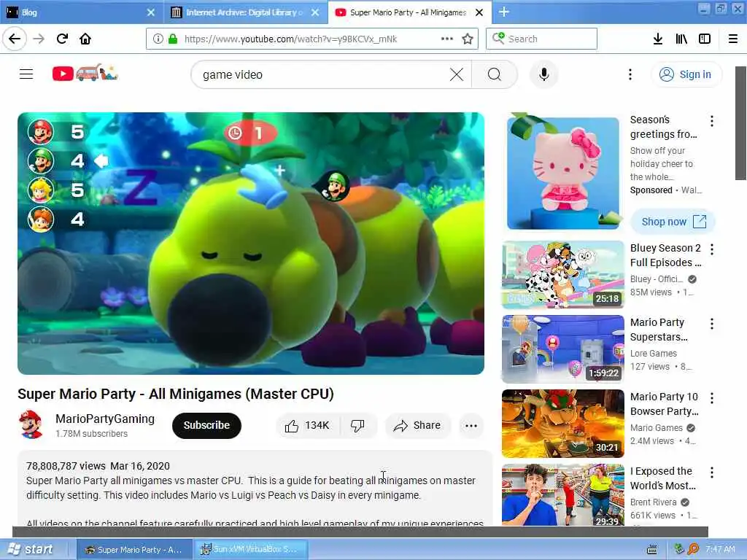
Task: Close the Blog tab
Action: (x=150, y=12)
